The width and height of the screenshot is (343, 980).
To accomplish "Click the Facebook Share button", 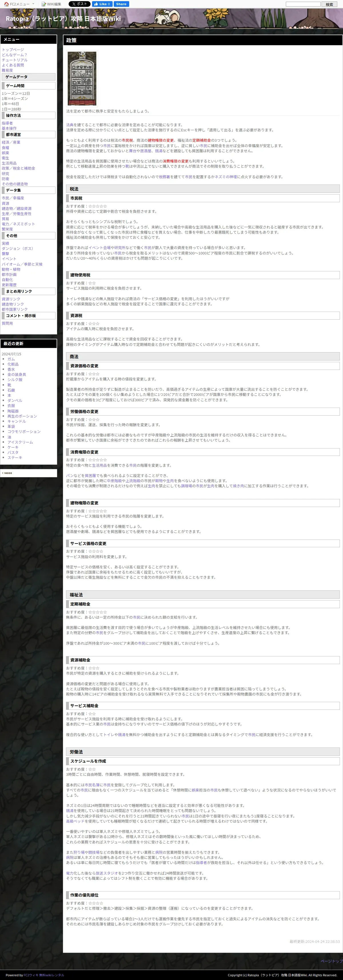I will [x=121, y=4].
